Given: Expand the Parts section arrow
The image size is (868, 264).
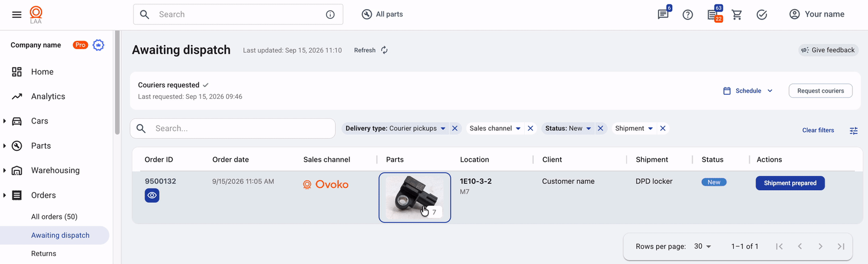Looking at the screenshot, I should click(x=5, y=146).
